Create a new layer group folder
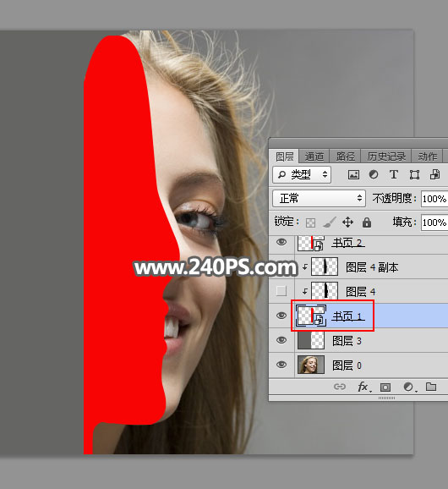The width and height of the screenshot is (448, 489). (x=431, y=387)
